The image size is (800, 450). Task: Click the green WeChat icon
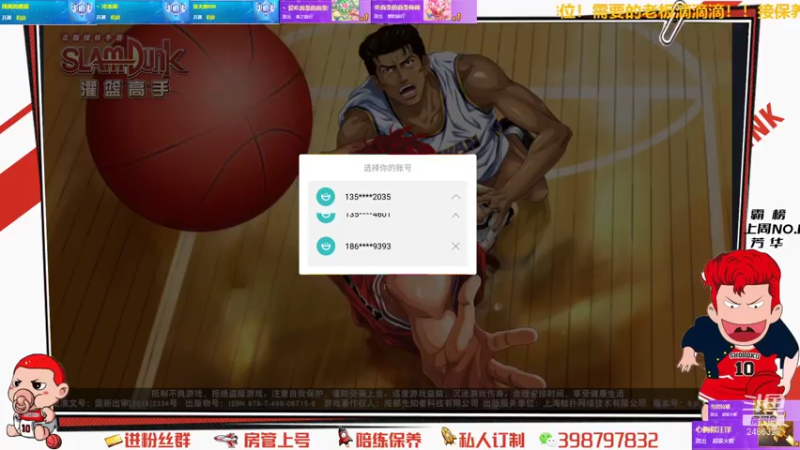(x=546, y=439)
